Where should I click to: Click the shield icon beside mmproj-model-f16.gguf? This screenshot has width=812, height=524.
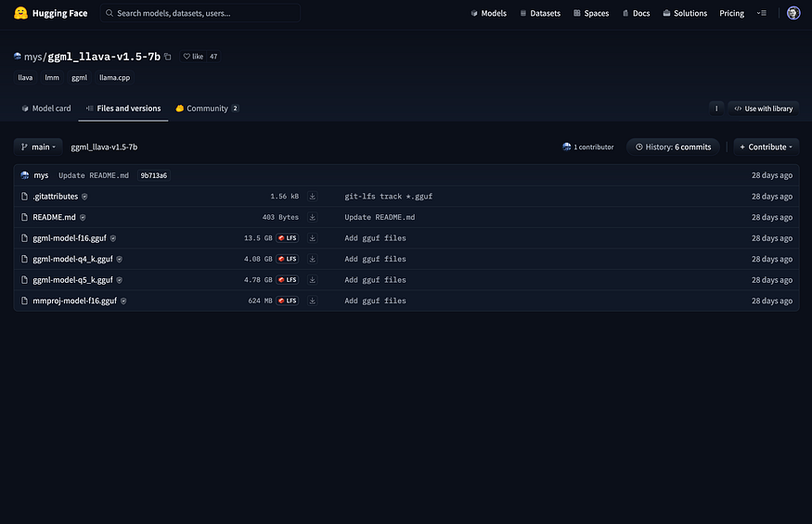(123, 300)
